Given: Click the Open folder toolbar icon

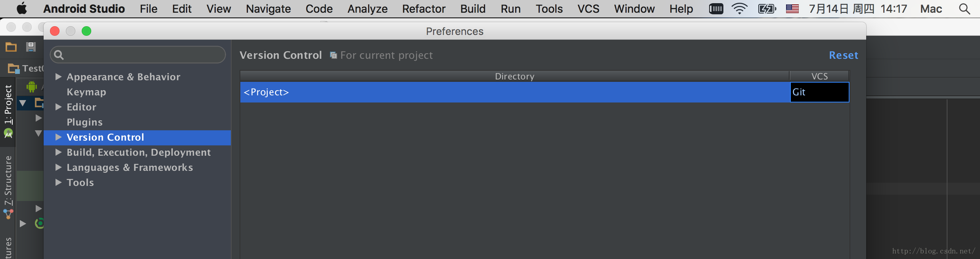Looking at the screenshot, I should pyautogui.click(x=11, y=47).
